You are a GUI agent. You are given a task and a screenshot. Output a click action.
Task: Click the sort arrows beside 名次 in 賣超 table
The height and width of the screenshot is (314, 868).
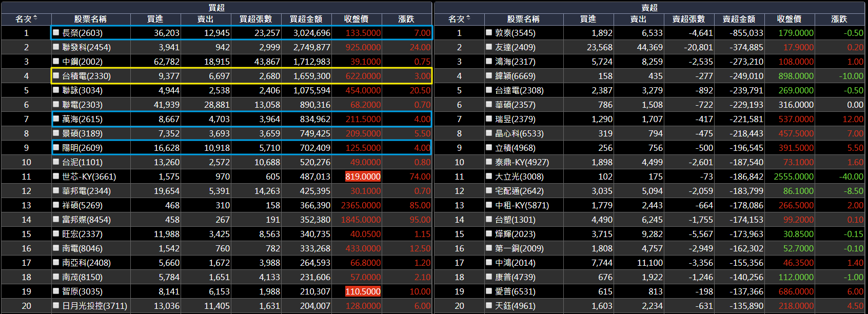pyautogui.click(x=468, y=19)
